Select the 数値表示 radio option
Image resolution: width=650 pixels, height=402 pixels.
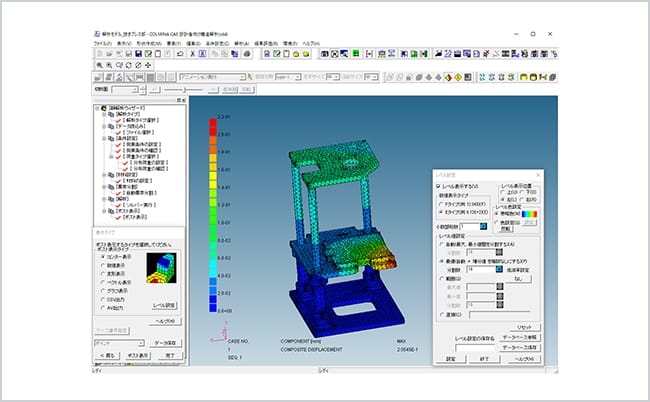[103, 265]
